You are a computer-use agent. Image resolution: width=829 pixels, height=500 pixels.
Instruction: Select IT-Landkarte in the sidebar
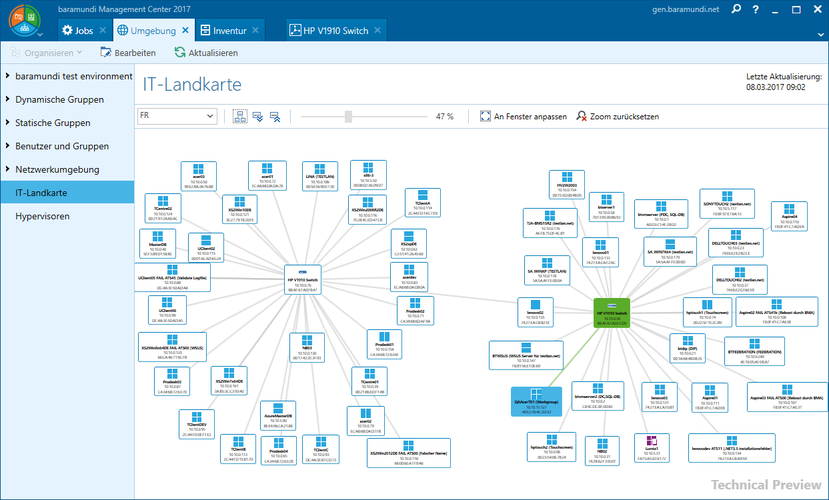point(67,192)
